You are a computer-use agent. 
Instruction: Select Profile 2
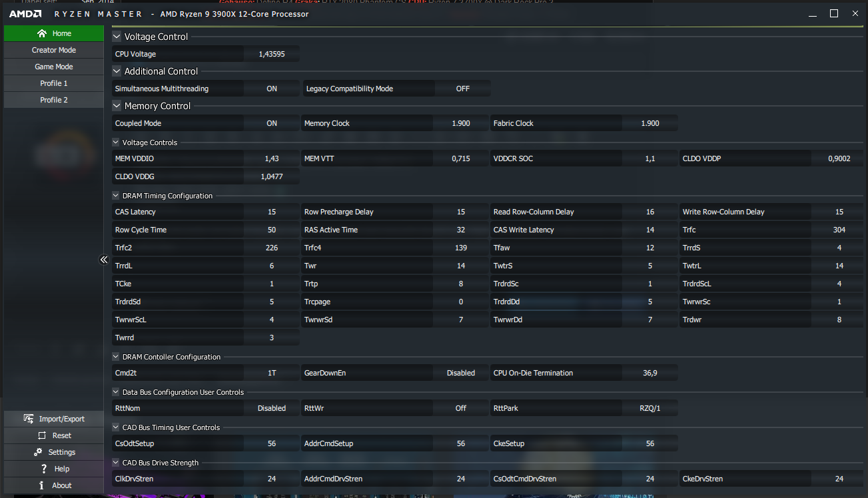click(x=54, y=100)
